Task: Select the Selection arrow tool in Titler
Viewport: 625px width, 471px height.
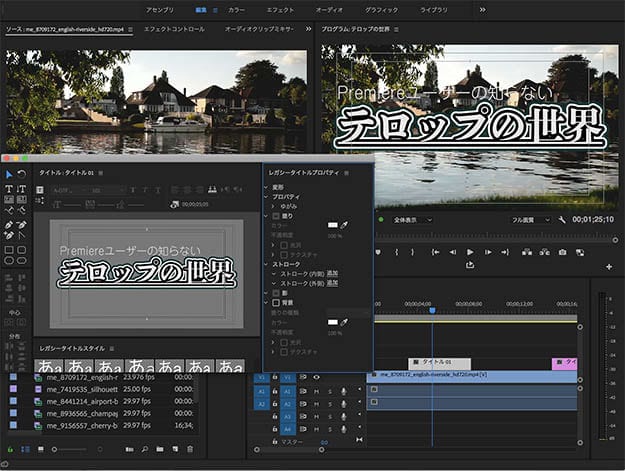Action: pyautogui.click(x=9, y=175)
